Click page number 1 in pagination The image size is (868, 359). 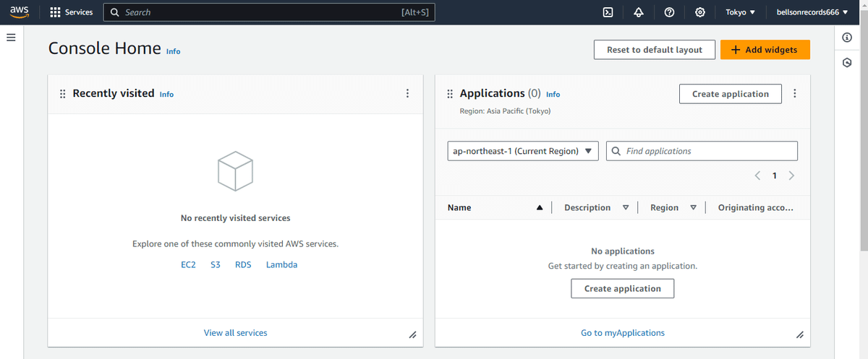[775, 176]
